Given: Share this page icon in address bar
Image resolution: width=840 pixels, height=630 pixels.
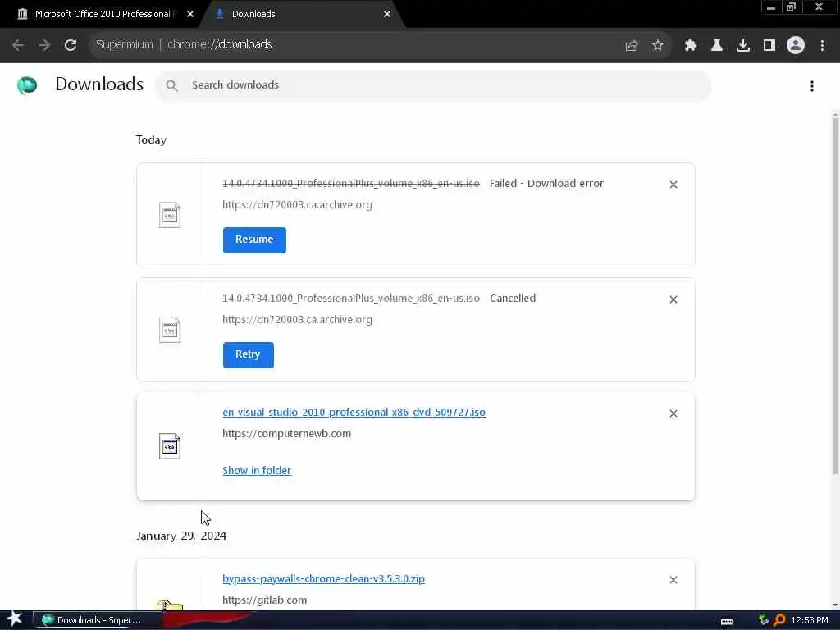Looking at the screenshot, I should (x=632, y=46).
